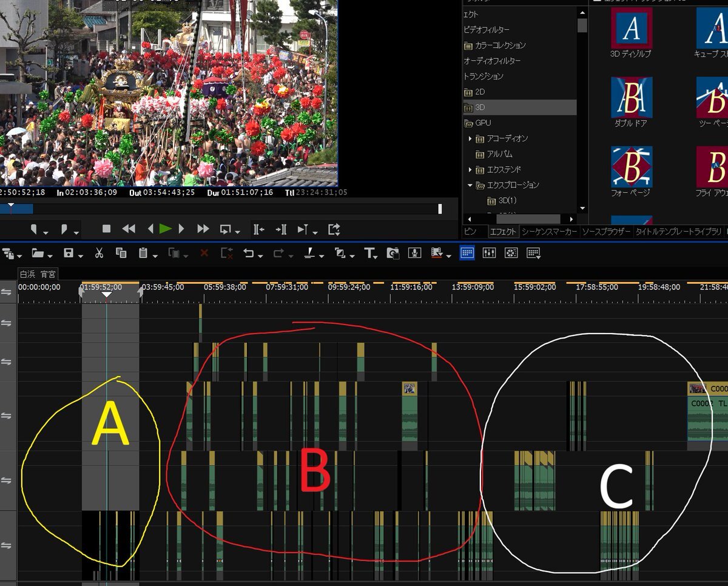Click the Redo arrow icon
The height and width of the screenshot is (586, 728).
coord(279,254)
